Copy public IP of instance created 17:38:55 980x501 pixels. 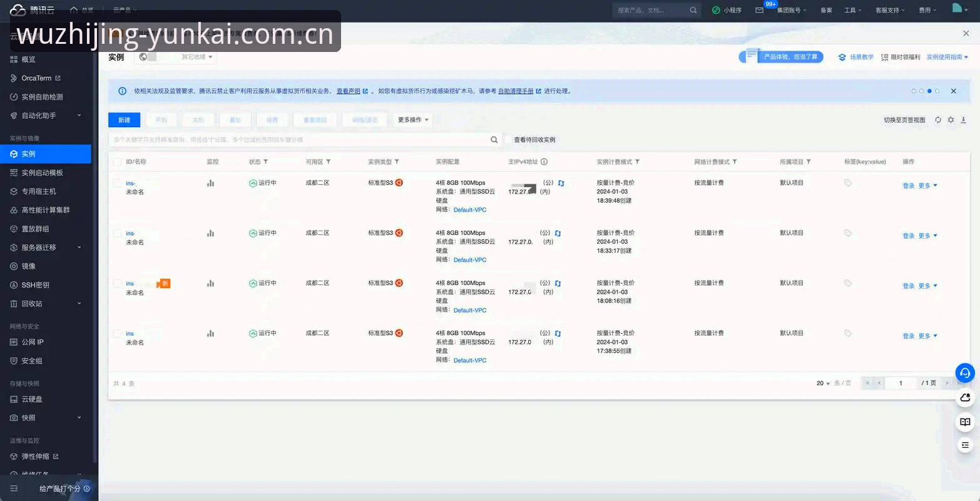(558, 333)
